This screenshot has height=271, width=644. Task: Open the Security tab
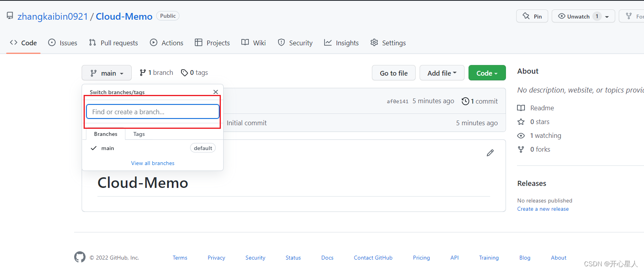coord(295,43)
